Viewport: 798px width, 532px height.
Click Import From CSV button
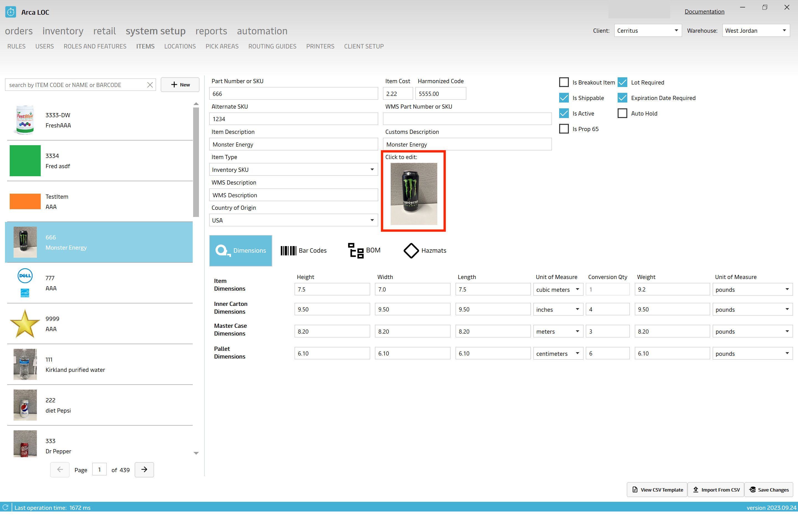click(715, 490)
